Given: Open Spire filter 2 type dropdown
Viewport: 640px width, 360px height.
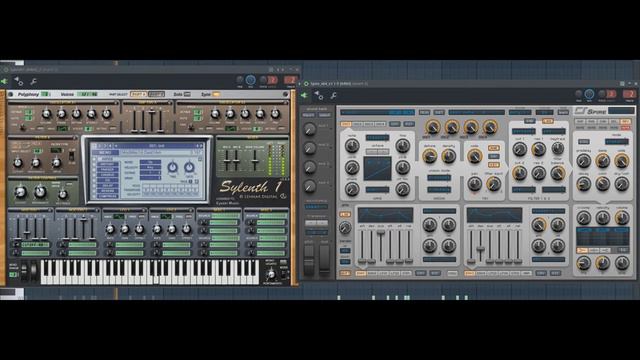Looking at the screenshot, I should click(524, 190).
